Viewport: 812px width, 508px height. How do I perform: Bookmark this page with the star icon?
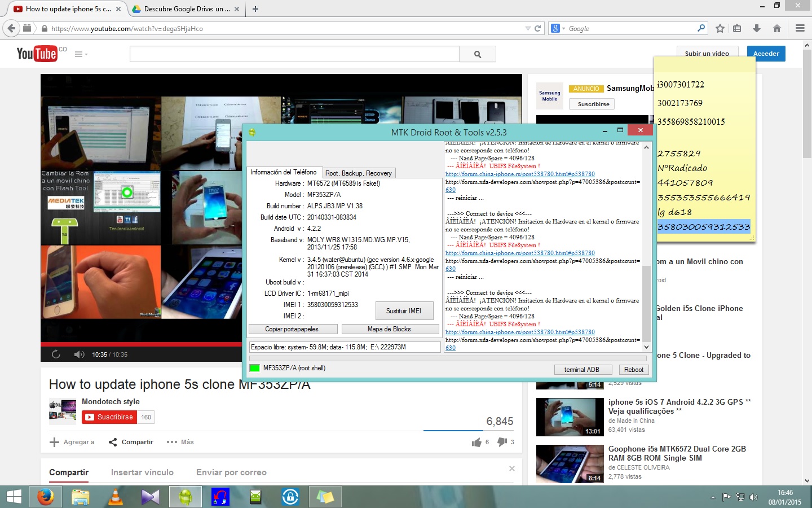720,28
